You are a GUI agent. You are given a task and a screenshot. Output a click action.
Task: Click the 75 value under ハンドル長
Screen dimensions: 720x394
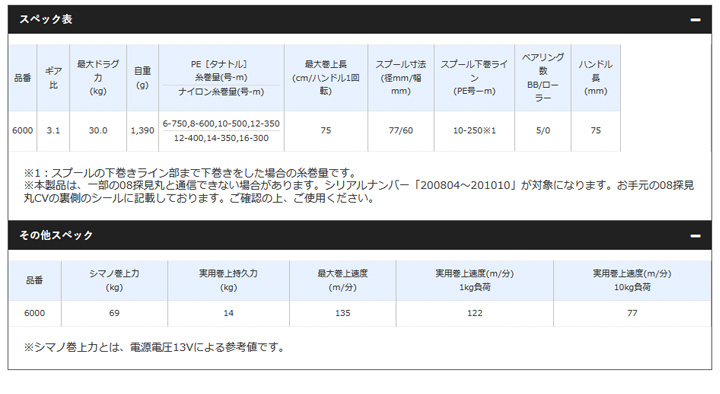(x=596, y=131)
